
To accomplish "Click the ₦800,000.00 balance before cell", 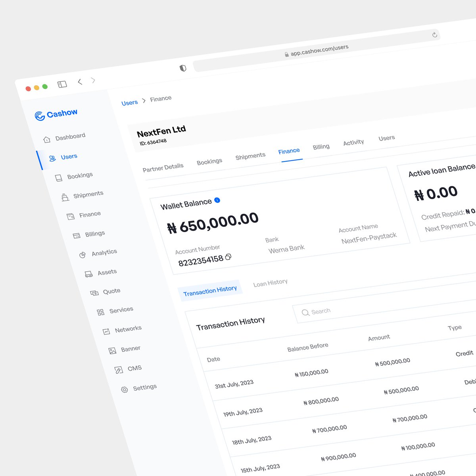I will click(x=321, y=401).
